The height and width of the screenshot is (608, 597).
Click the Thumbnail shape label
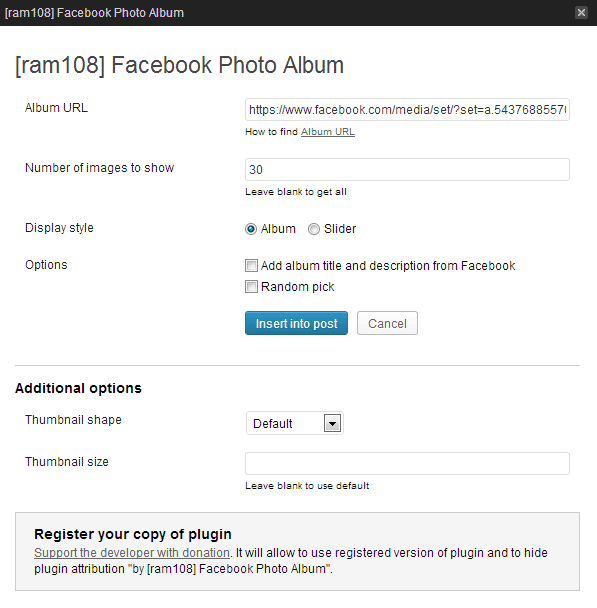click(x=73, y=420)
